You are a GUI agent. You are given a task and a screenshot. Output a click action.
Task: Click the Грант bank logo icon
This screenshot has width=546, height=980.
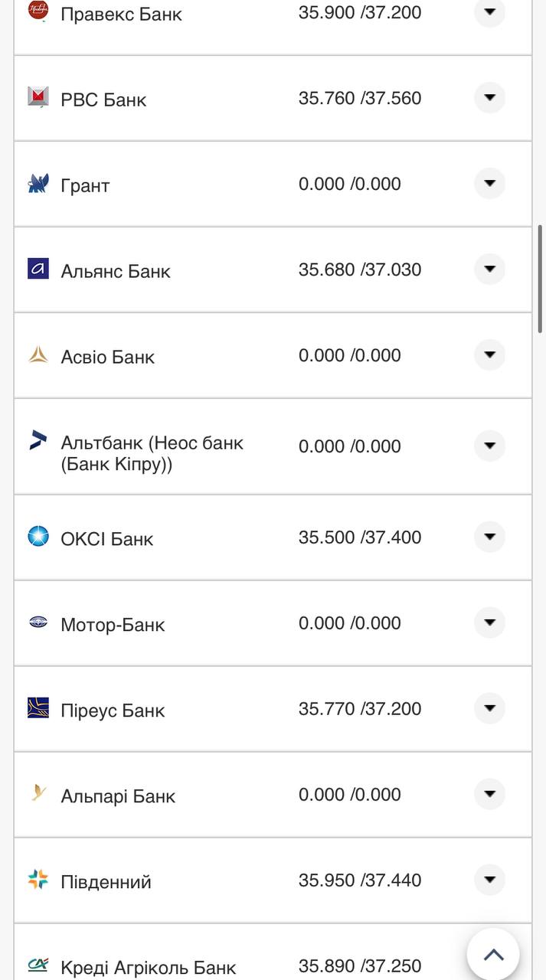coord(38,183)
